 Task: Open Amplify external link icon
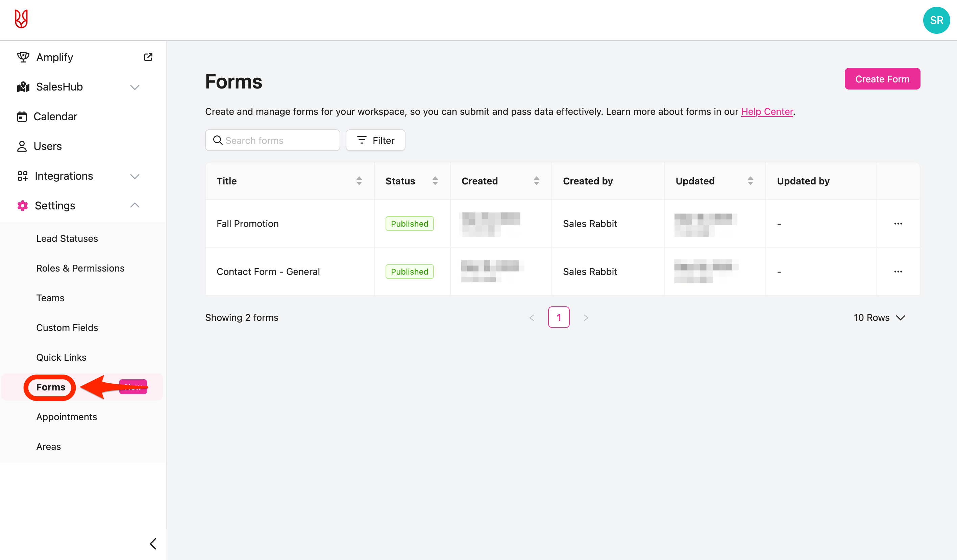tap(148, 57)
